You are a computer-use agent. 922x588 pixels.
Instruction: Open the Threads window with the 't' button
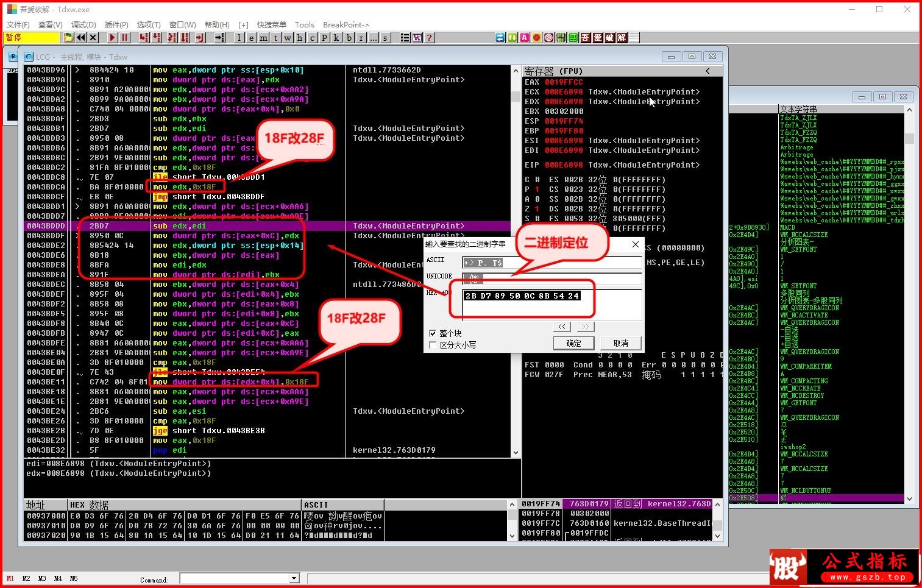(275, 38)
